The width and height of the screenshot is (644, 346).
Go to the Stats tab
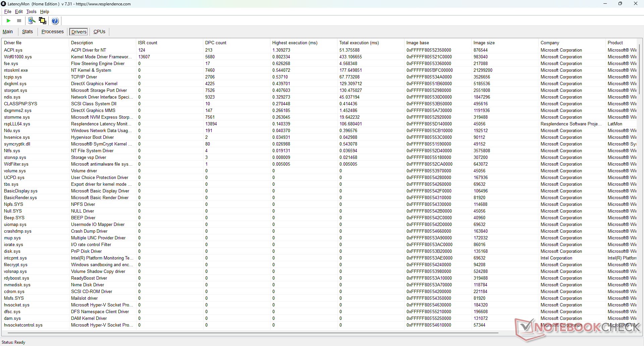[28, 32]
